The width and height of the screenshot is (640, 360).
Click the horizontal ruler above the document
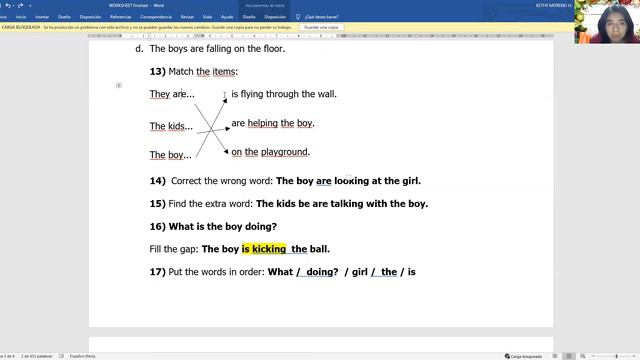coord(321,36)
